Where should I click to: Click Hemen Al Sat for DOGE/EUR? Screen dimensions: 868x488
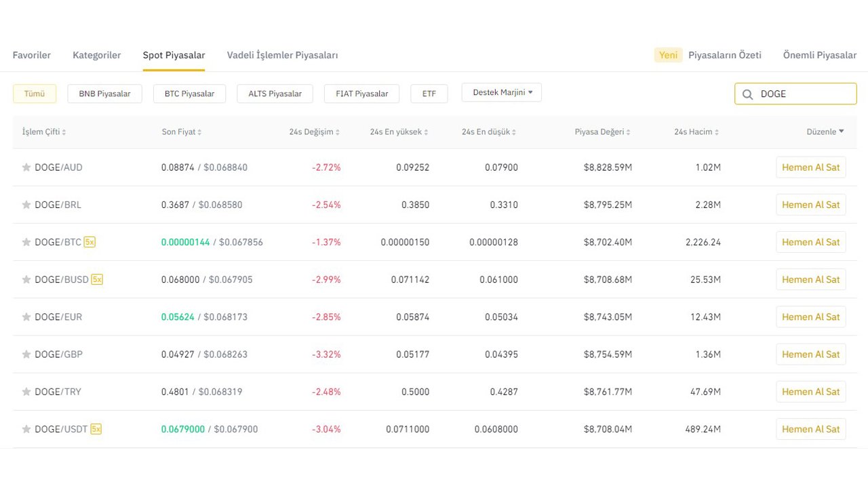(x=811, y=317)
